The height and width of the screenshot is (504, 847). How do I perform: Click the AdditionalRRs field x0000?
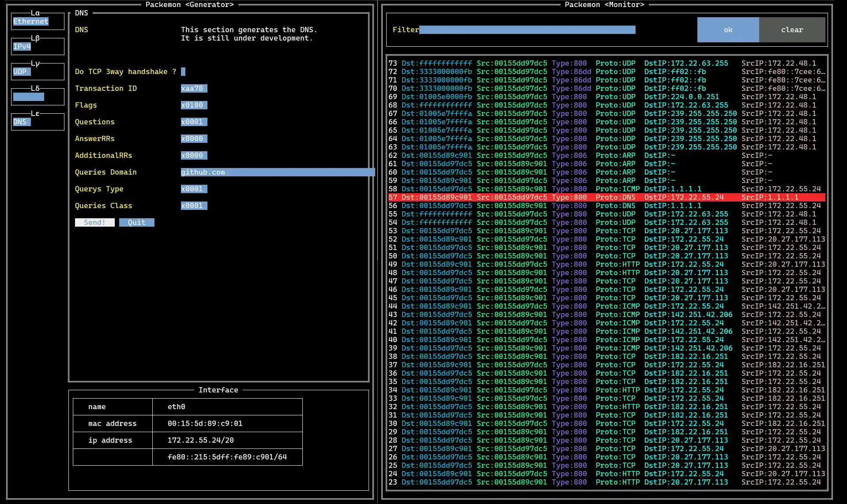194,155
